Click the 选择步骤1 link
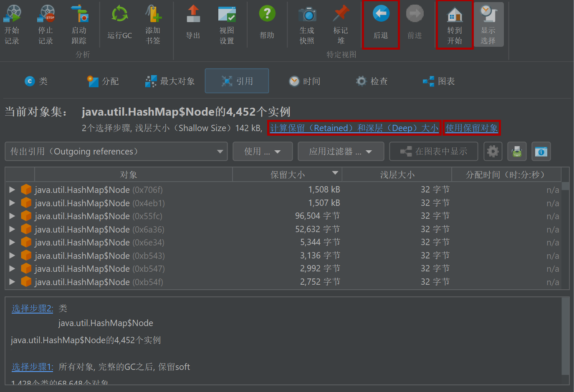Screen dimensions: 574x392 [33, 367]
